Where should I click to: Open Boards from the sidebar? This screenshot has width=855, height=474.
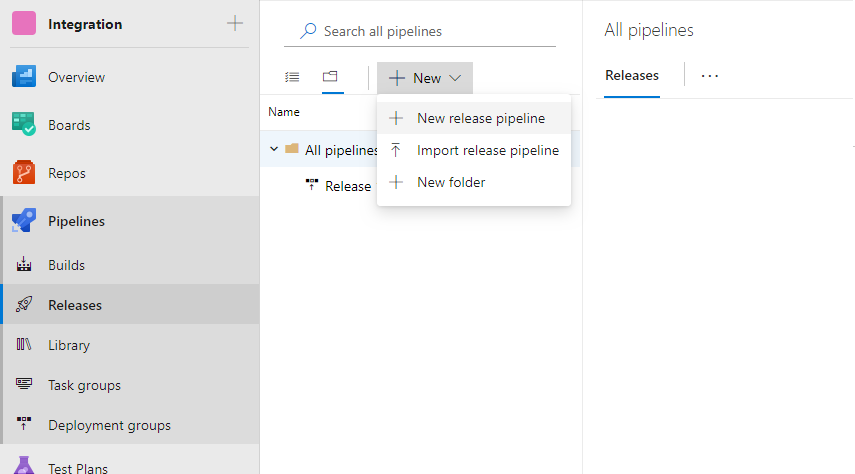(68, 125)
